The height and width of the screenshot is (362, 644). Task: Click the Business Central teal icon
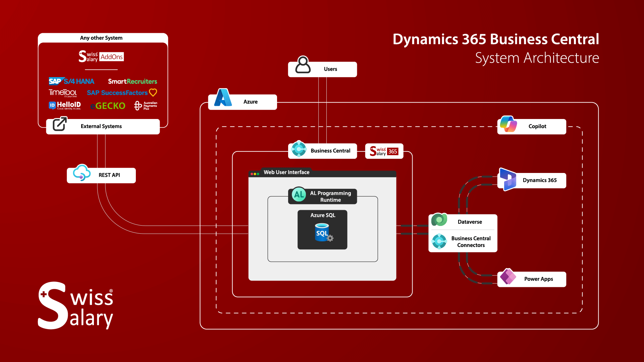coord(299,149)
